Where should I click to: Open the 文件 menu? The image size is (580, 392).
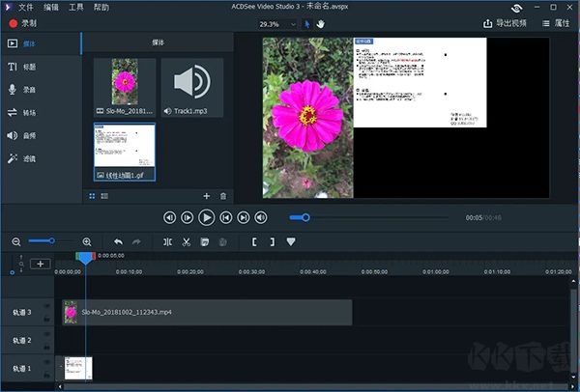26,7
